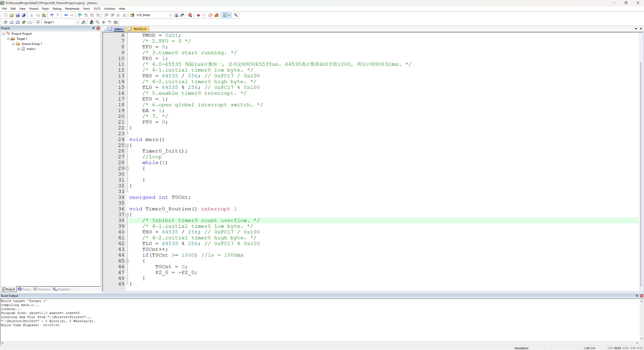Download to flash with the LOAD icon
The height and width of the screenshot is (350, 644).
coord(38,22)
